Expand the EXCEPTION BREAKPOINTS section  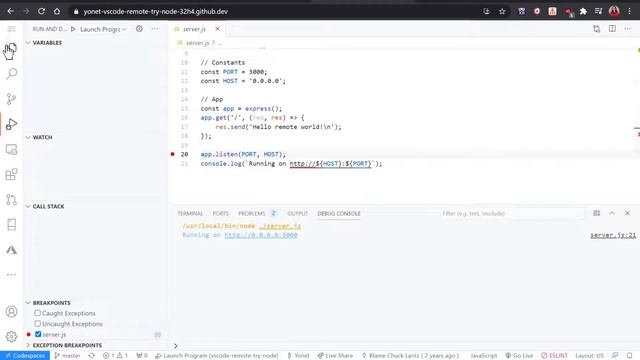click(x=63, y=345)
